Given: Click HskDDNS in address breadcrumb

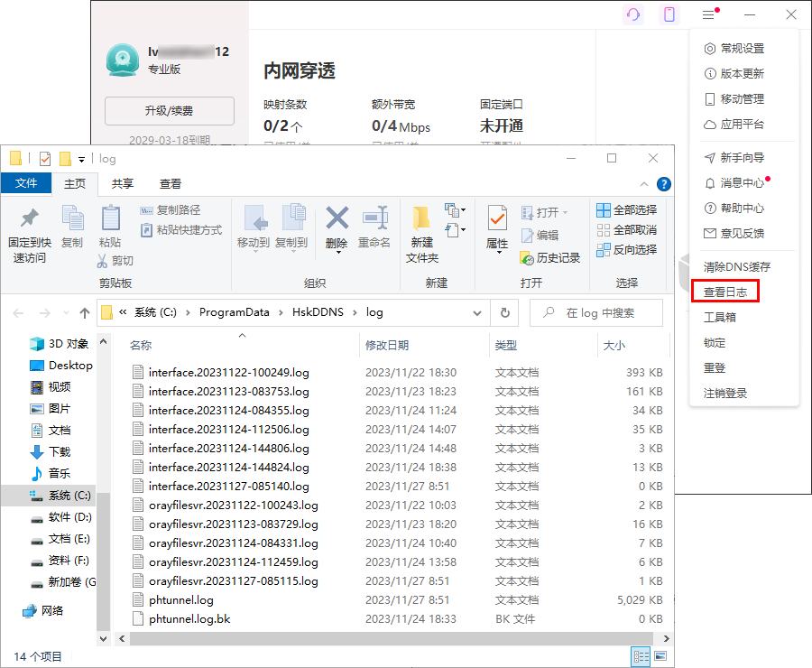Looking at the screenshot, I should 318,312.
